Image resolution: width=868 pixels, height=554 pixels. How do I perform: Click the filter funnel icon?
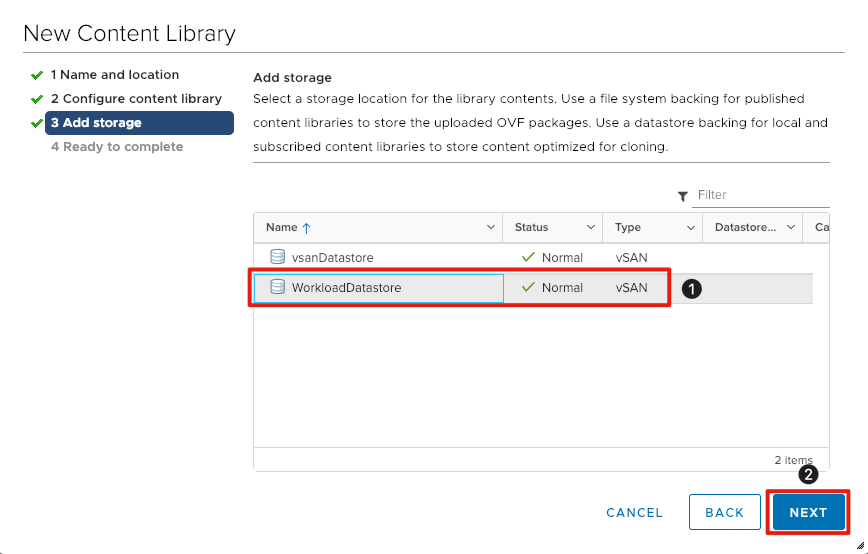(683, 196)
